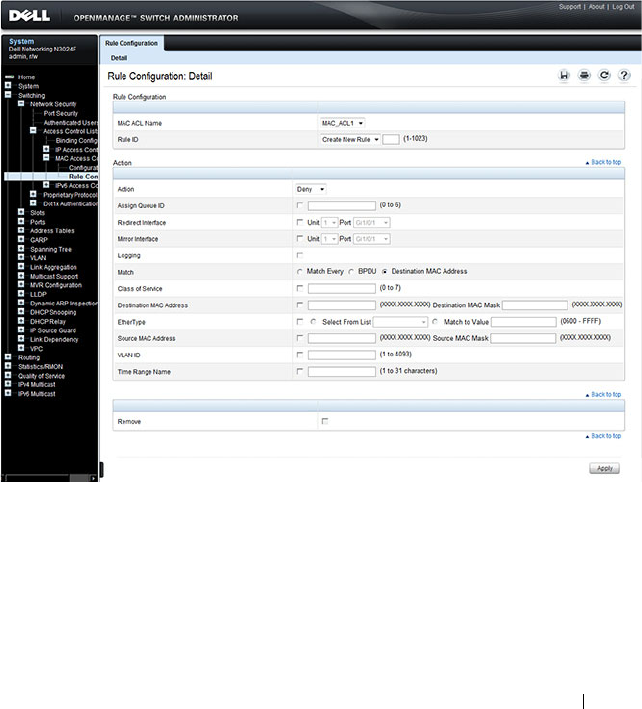Click Back to top beside Action
This screenshot has height=709, width=642.
click(x=603, y=162)
